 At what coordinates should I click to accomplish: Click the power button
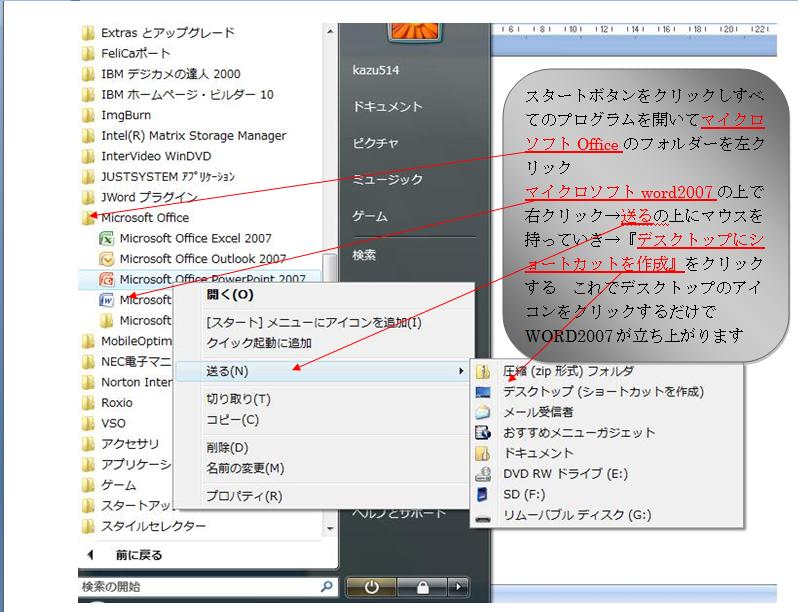(371, 587)
